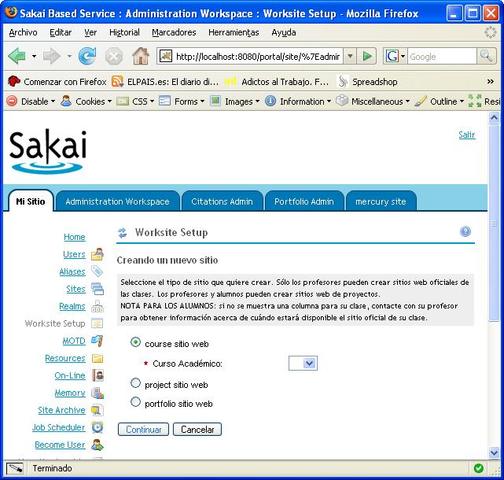Click the Sakai logo
Viewport: 504px width, 480px height.
coord(47,152)
